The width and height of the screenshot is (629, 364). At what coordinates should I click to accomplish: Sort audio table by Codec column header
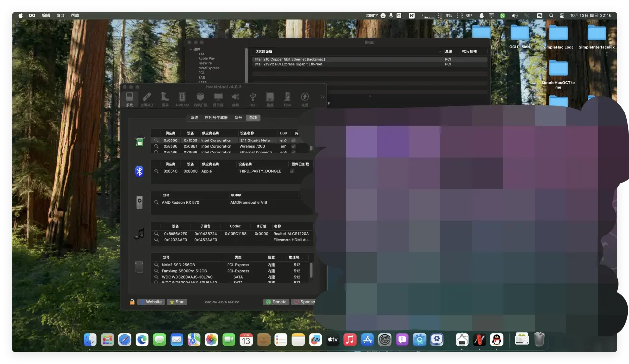tap(235, 226)
